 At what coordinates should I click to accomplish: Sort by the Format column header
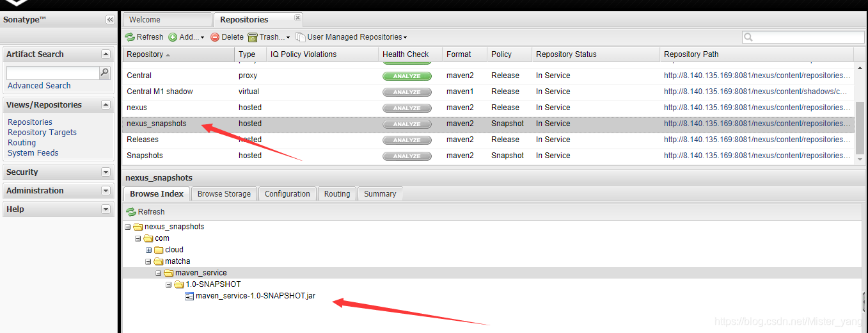464,54
